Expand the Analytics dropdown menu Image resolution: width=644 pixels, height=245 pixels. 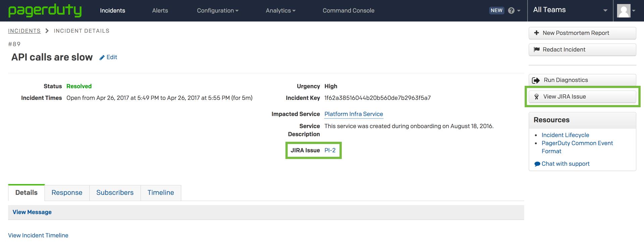[x=280, y=10]
